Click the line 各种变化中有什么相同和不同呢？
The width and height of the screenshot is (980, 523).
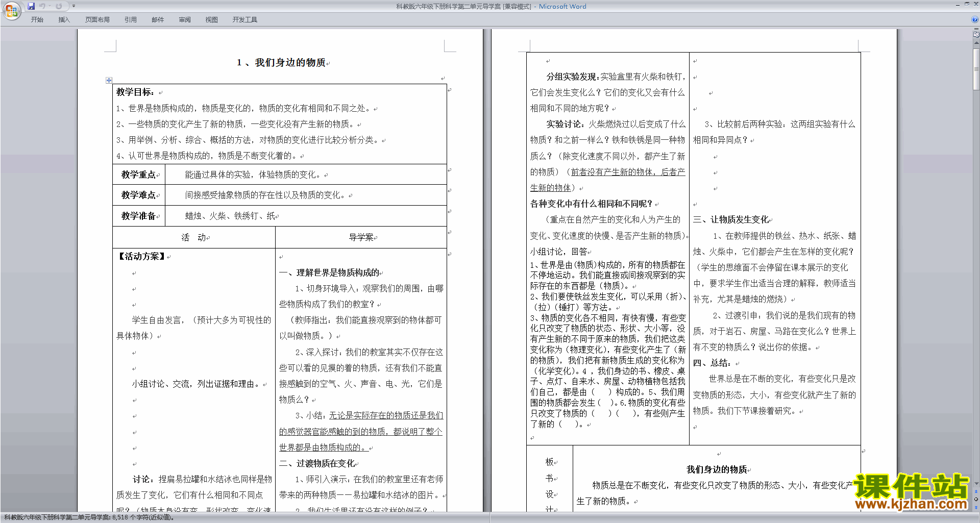pos(592,204)
